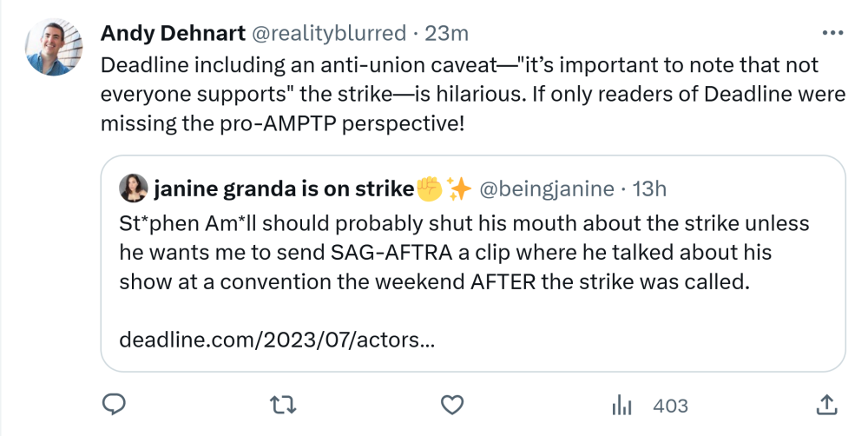The width and height of the screenshot is (868, 436).
Task: Open the three-dot more options menu
Action: coord(832,33)
